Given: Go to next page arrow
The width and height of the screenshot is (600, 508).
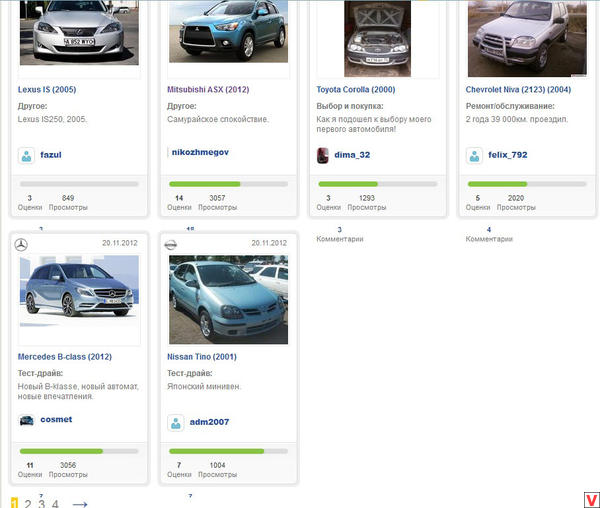Looking at the screenshot, I should tap(80, 504).
